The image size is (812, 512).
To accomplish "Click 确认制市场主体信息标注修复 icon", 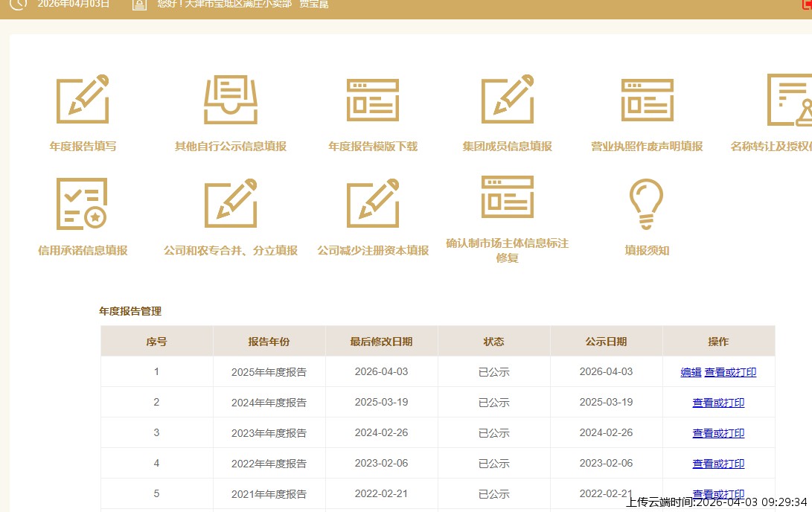I will pos(508,197).
